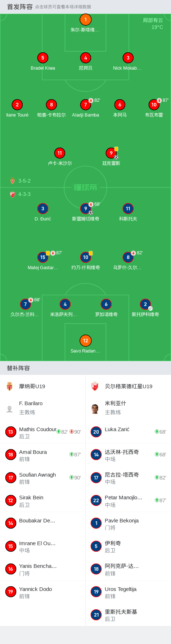This screenshot has height=644, width=171.
Task: Click the 贝尔格莱德红星U19 team logo
Action: 95,386
